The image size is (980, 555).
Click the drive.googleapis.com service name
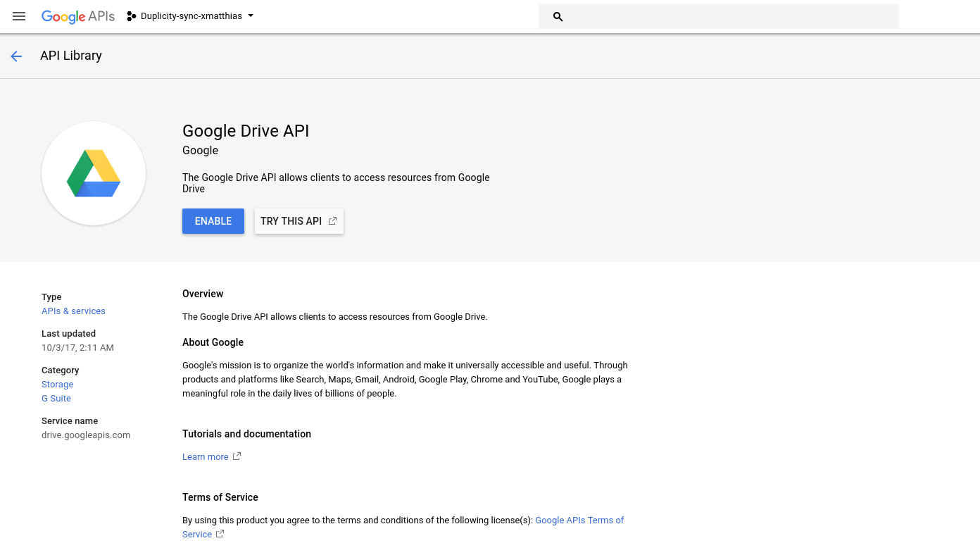pyautogui.click(x=86, y=435)
